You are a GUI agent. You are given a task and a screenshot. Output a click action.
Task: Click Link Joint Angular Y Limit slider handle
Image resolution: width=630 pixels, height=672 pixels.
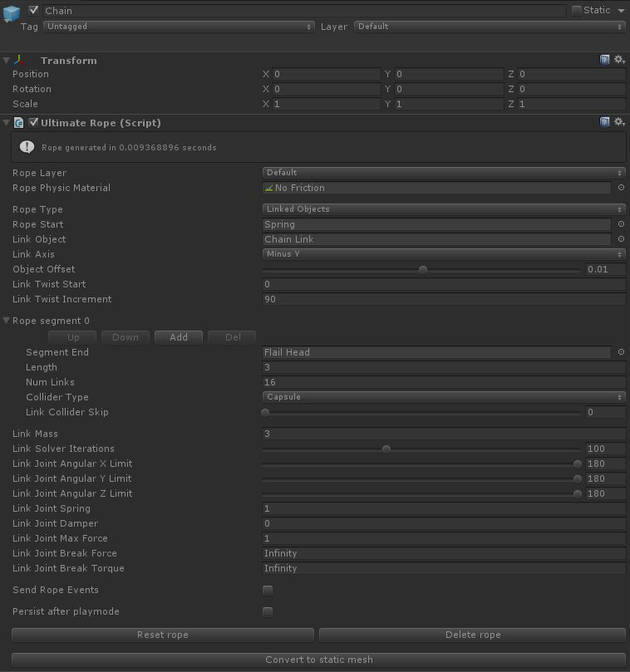tap(578, 478)
